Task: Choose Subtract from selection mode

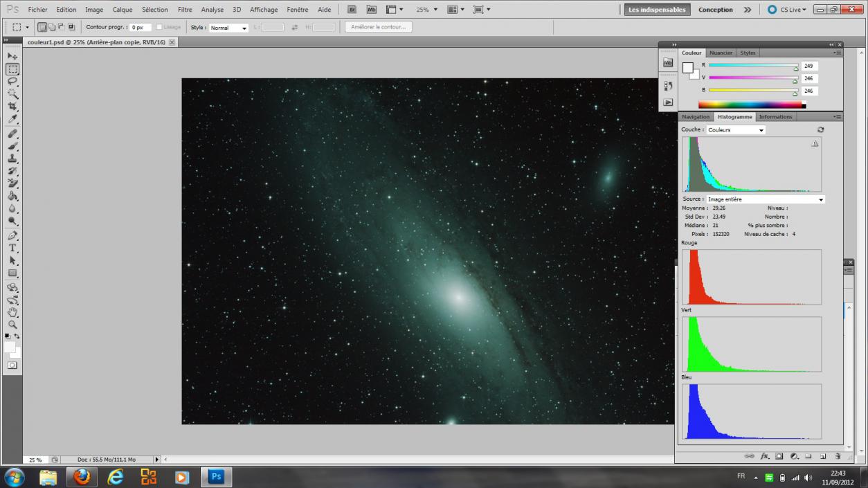Action: [x=62, y=27]
